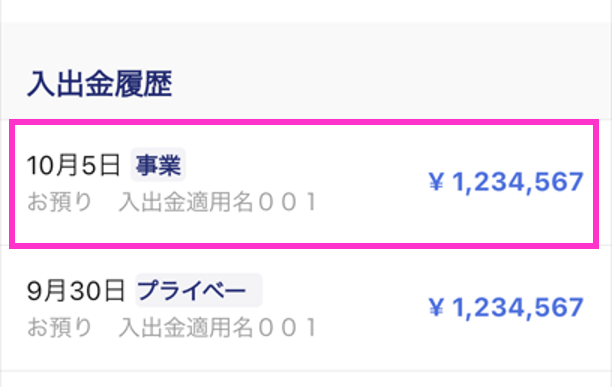
Task: Click the 001 digits in the 10月5日 description
Action: coord(288,202)
